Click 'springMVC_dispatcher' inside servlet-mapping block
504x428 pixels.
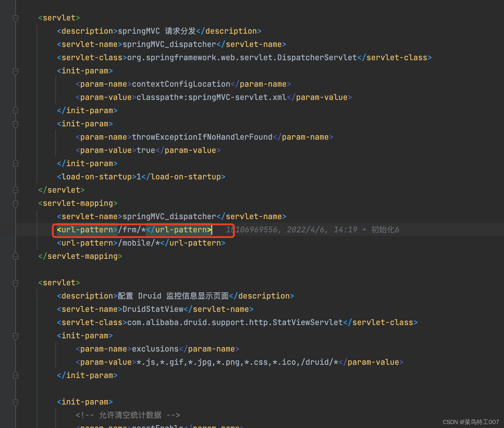pyautogui.click(x=169, y=216)
